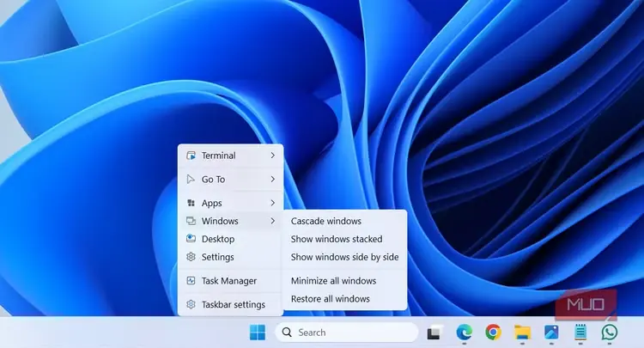Image resolution: width=644 pixels, height=348 pixels.
Task: Open the Photos app in taskbar
Action: click(x=551, y=332)
